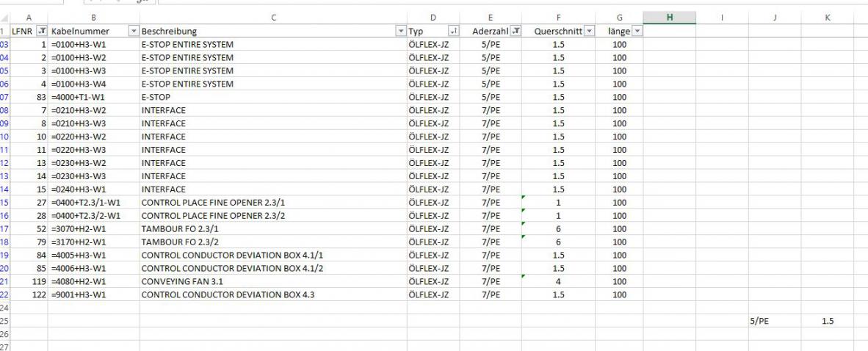Click cell =0400+T2.3/2-W1
The image size is (868, 351).
(x=93, y=215)
